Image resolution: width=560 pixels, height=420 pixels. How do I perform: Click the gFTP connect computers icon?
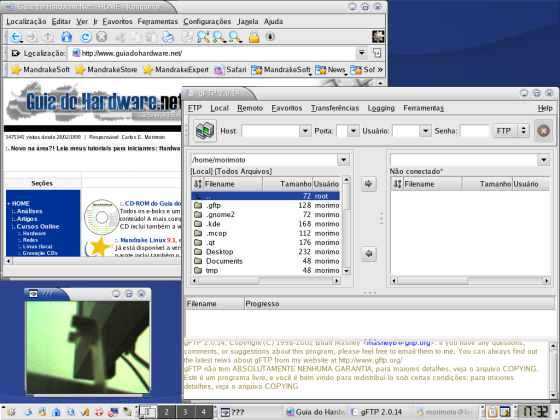(x=205, y=131)
